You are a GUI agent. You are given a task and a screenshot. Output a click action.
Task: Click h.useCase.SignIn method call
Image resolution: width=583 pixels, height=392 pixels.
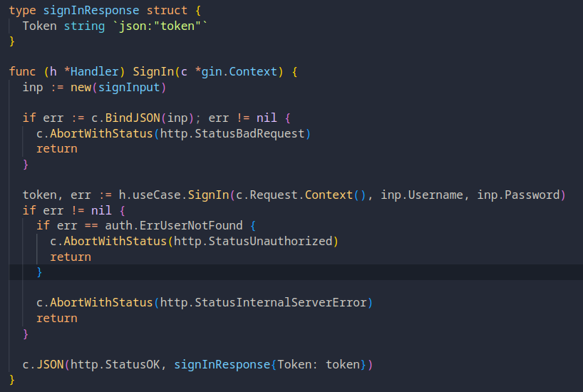174,195
